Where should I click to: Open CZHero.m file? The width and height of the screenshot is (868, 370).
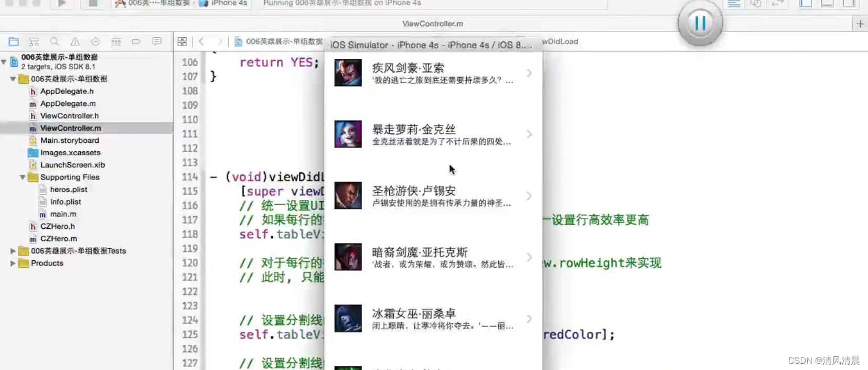point(58,239)
